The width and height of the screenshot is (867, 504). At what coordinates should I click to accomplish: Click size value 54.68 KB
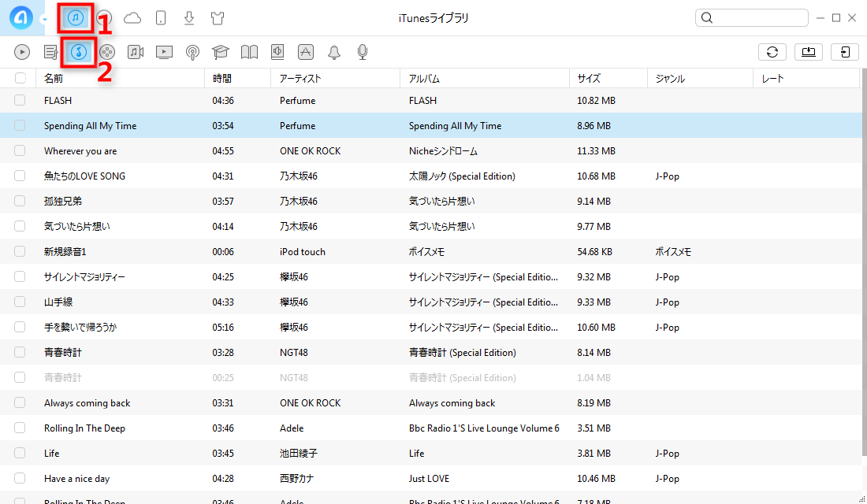click(594, 251)
